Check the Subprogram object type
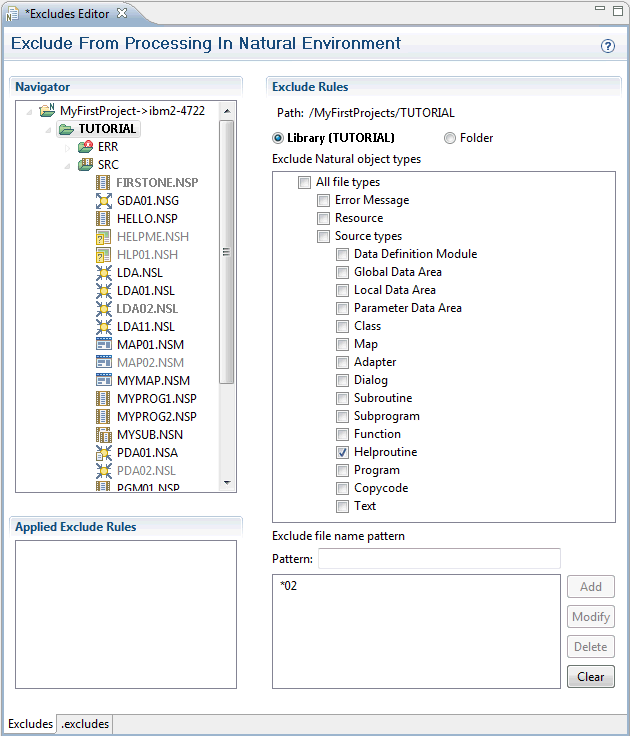 (x=343, y=417)
